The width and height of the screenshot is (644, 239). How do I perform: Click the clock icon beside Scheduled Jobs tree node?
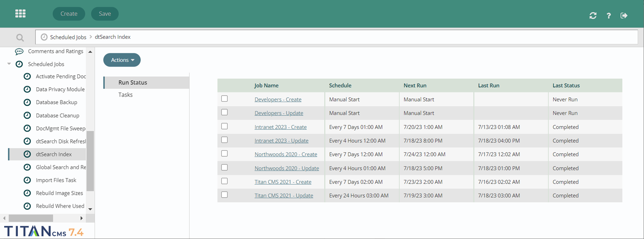pyautogui.click(x=19, y=64)
